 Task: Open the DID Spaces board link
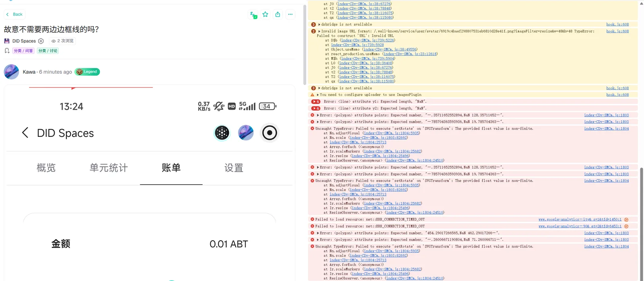tap(24, 41)
